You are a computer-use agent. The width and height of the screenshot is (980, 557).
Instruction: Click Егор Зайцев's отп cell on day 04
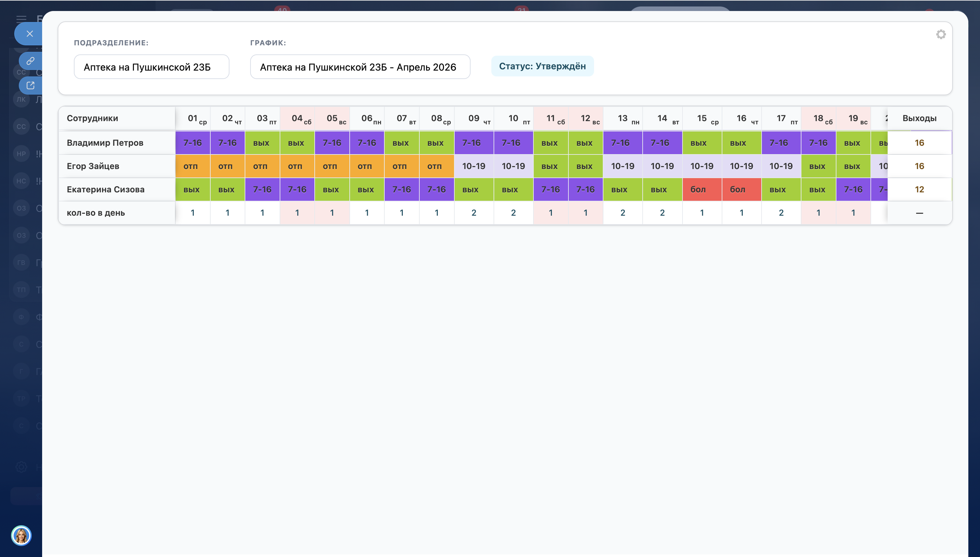(x=297, y=166)
